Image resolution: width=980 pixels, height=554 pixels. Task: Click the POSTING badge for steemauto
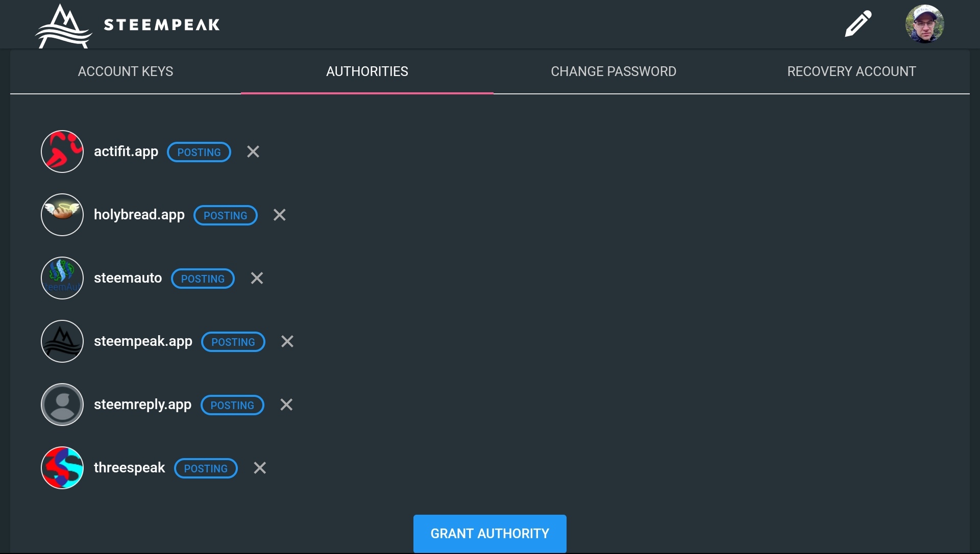pos(203,279)
